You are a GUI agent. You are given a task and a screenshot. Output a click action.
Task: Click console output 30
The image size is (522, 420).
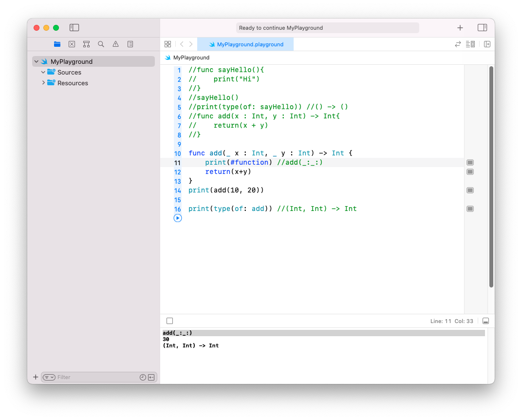pos(166,339)
